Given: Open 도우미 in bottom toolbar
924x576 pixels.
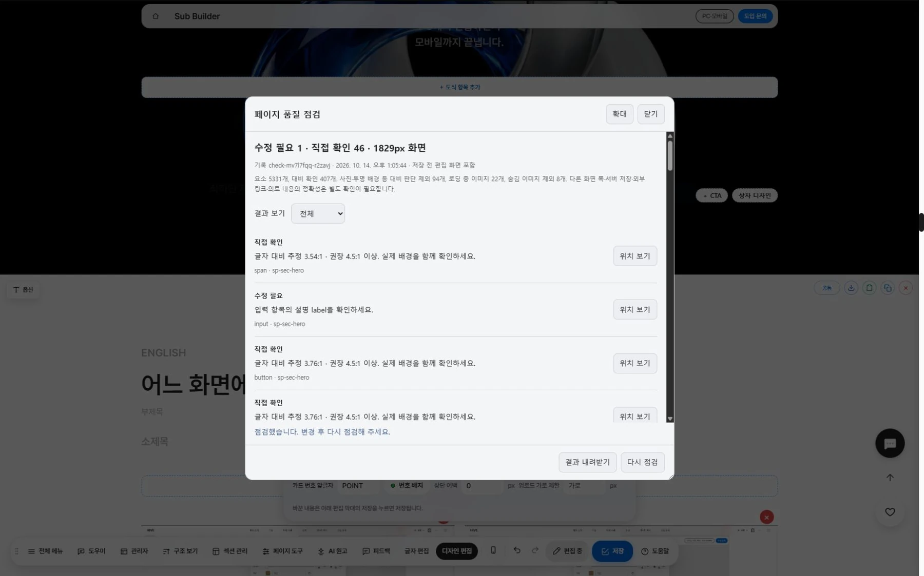Looking at the screenshot, I should 91,551.
